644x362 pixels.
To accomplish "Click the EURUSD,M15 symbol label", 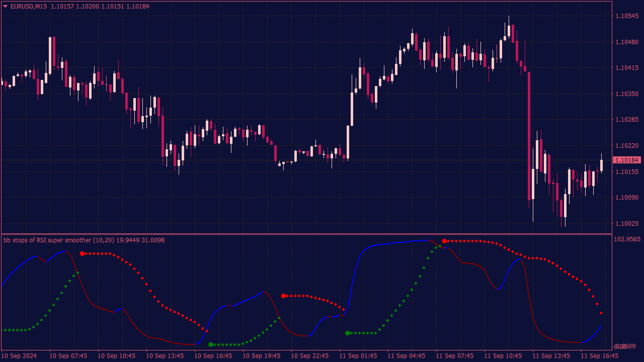I will pos(29,6).
